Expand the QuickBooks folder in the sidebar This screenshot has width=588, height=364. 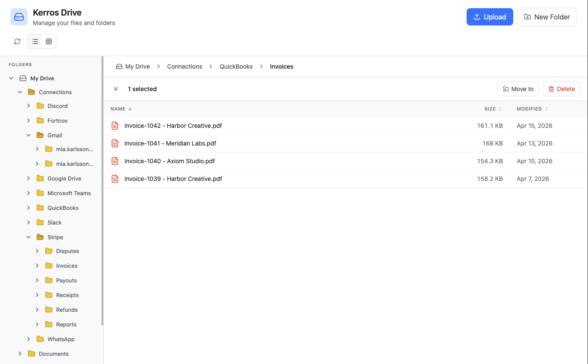(29, 208)
